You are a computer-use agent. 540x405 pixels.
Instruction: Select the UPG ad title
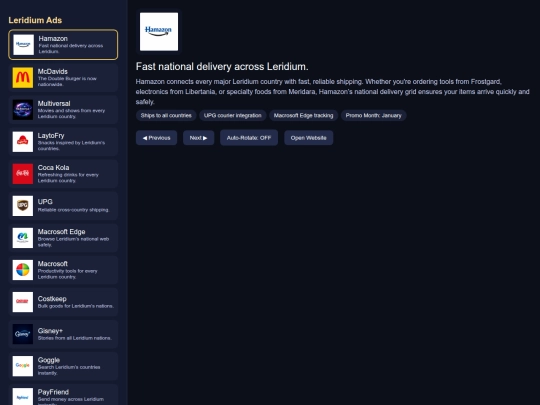coord(45,201)
